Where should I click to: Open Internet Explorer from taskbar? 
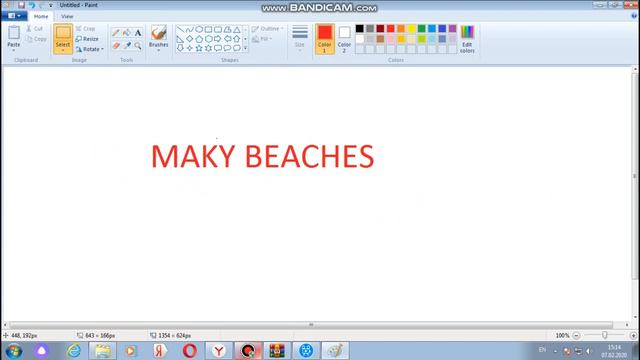74,351
